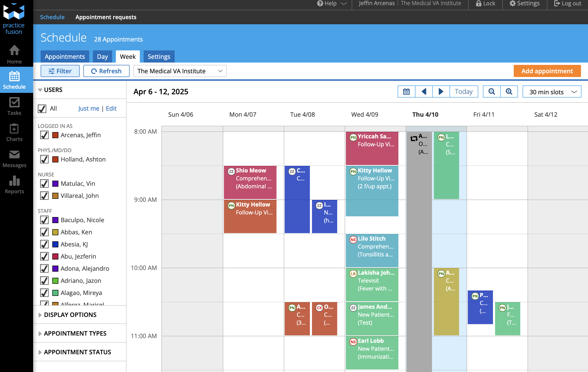Go to previous week arrow
This screenshot has width=588, height=372.
point(424,91)
